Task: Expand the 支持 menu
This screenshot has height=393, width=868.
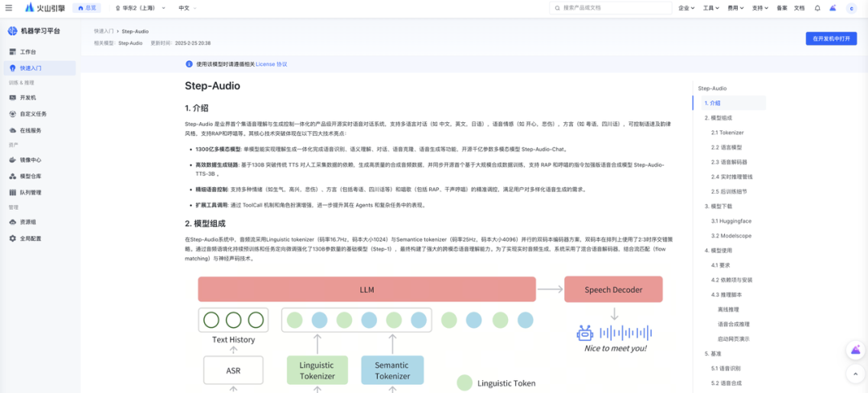Action: point(760,8)
